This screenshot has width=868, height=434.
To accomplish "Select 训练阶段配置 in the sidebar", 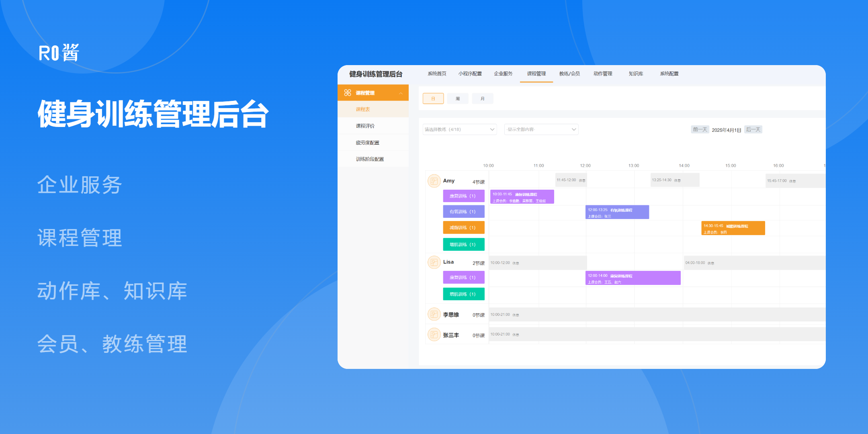I will (373, 159).
